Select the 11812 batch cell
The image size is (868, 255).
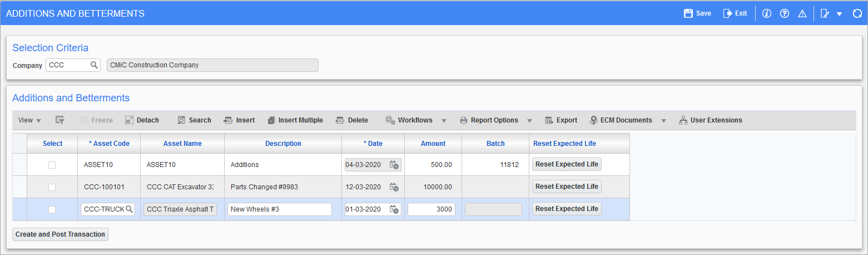(x=495, y=165)
